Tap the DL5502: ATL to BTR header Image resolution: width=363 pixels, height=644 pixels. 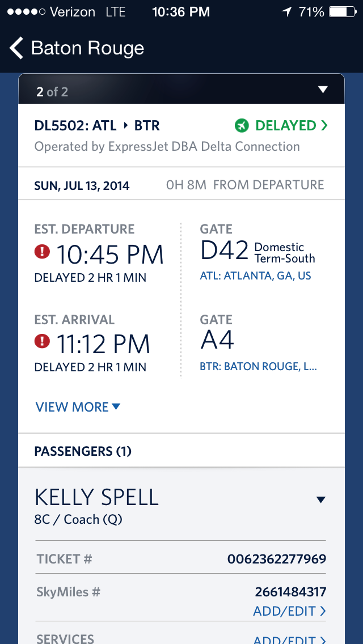point(97,125)
